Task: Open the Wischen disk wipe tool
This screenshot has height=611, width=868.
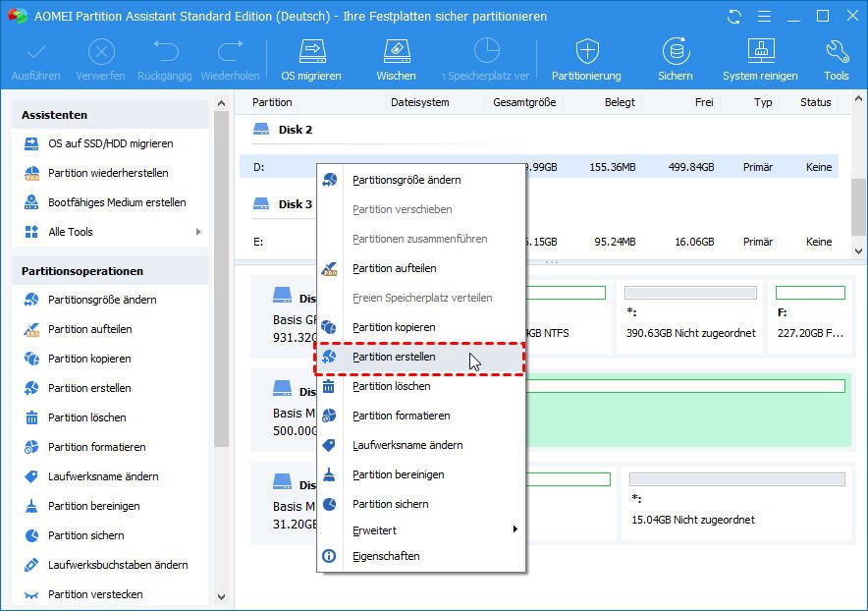Action: point(396,60)
